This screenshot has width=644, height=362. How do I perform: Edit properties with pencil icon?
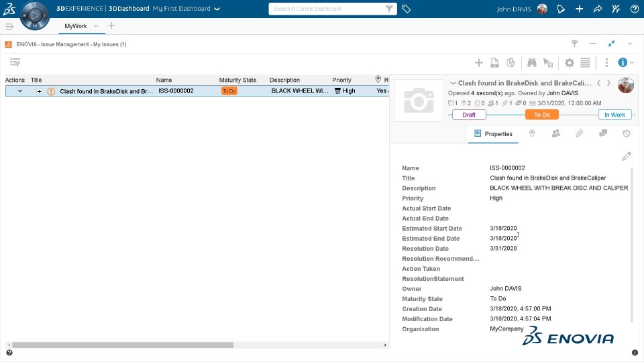[627, 156]
